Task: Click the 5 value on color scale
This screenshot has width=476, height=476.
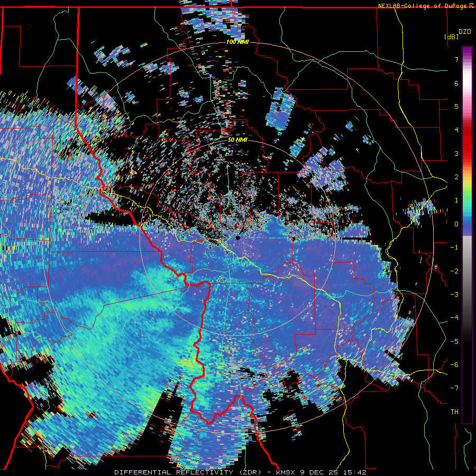Action: click(456, 106)
